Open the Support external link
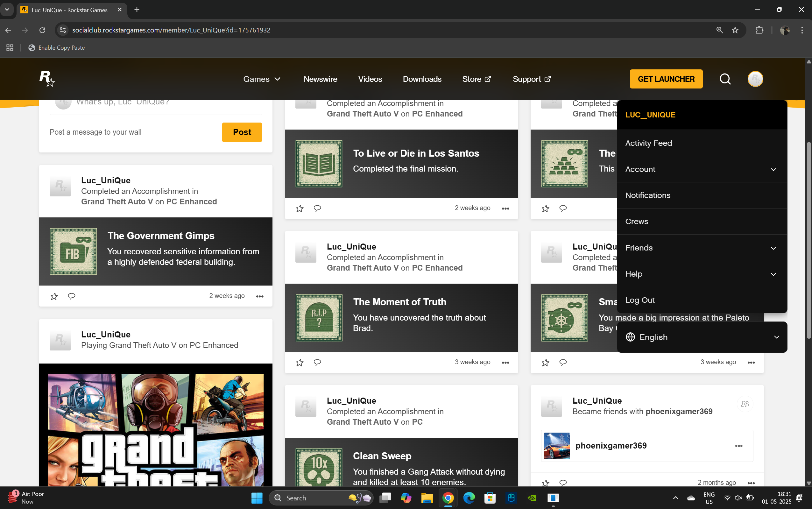Screen dimensions: 812x509 click(531, 79)
